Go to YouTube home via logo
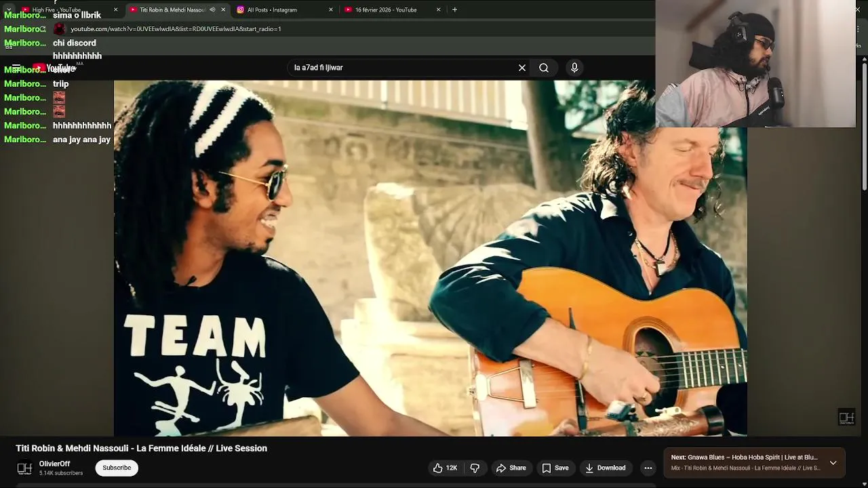Image resolution: width=868 pixels, height=488 pixels. [54, 68]
